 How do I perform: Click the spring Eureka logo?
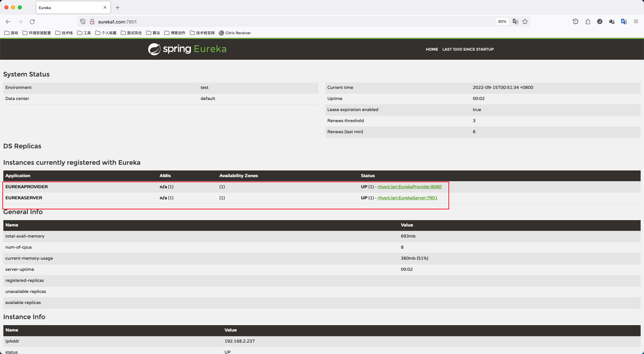[187, 49]
